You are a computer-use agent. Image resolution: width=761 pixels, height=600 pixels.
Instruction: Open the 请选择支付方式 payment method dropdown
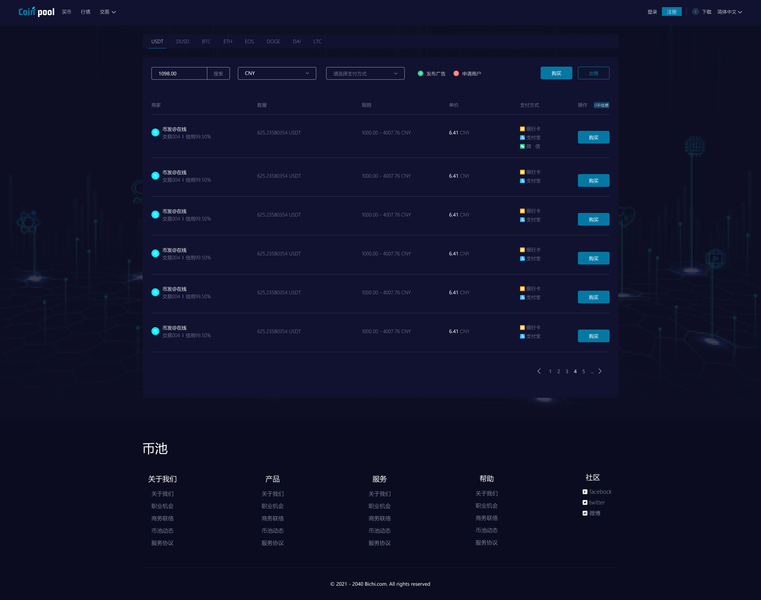(x=365, y=73)
